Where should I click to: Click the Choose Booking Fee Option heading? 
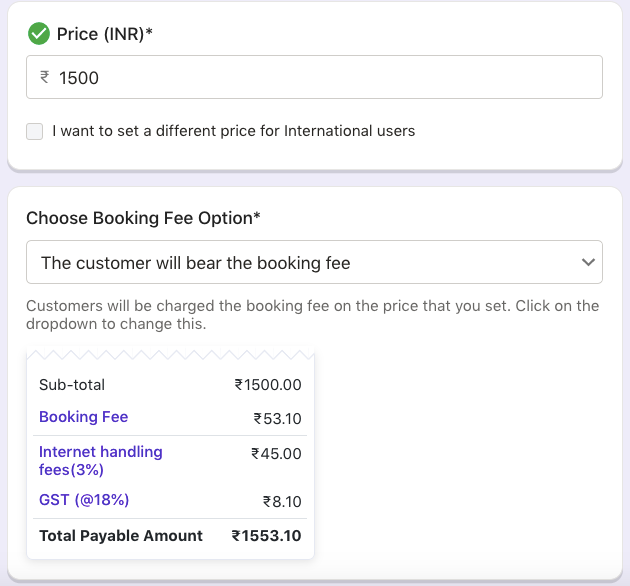tap(143, 218)
